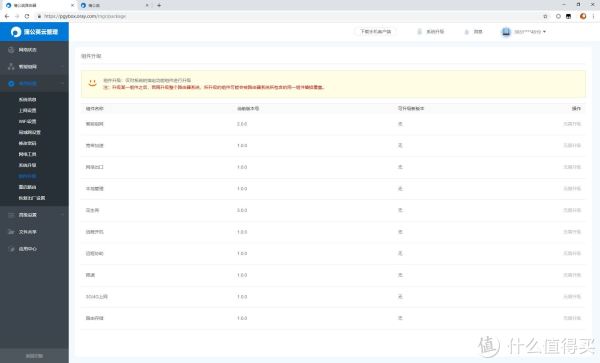Reload the page with browser refresh icon

(x=27, y=16)
